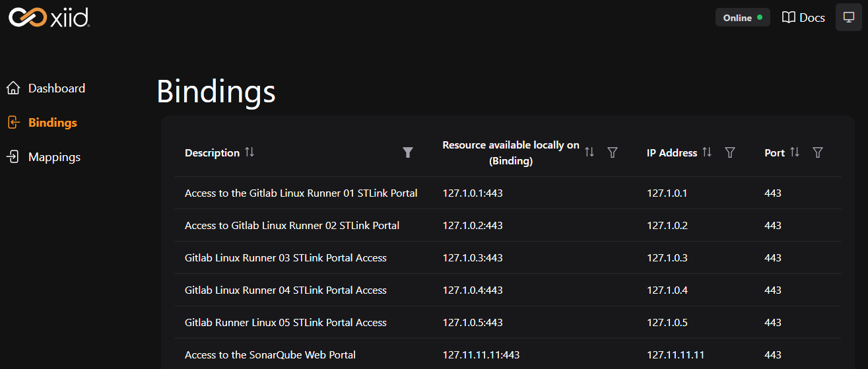The width and height of the screenshot is (868, 369).
Task: Click the xiid logo
Action: (x=49, y=17)
